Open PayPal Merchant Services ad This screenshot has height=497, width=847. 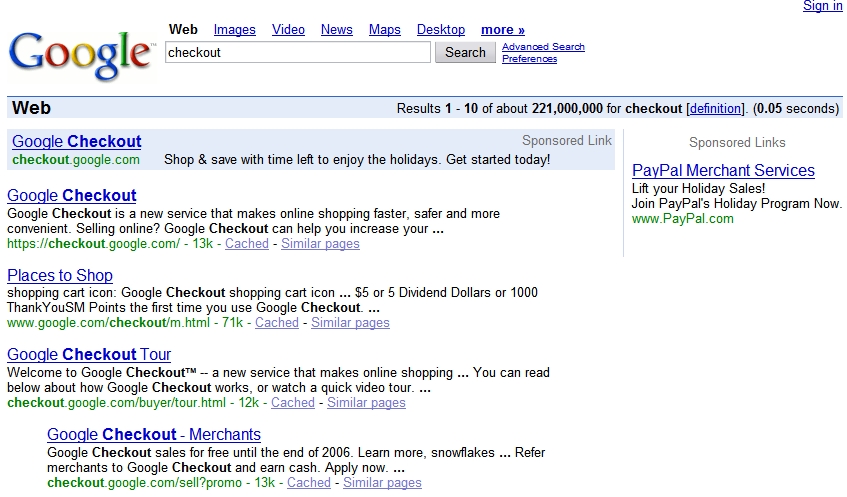[723, 171]
